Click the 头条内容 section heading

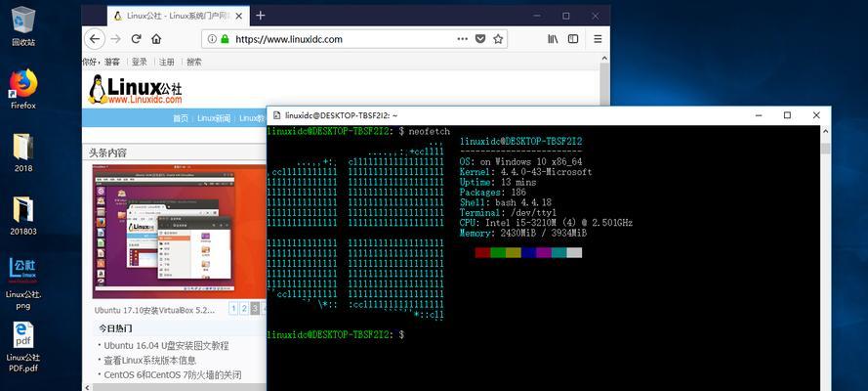click(108, 152)
